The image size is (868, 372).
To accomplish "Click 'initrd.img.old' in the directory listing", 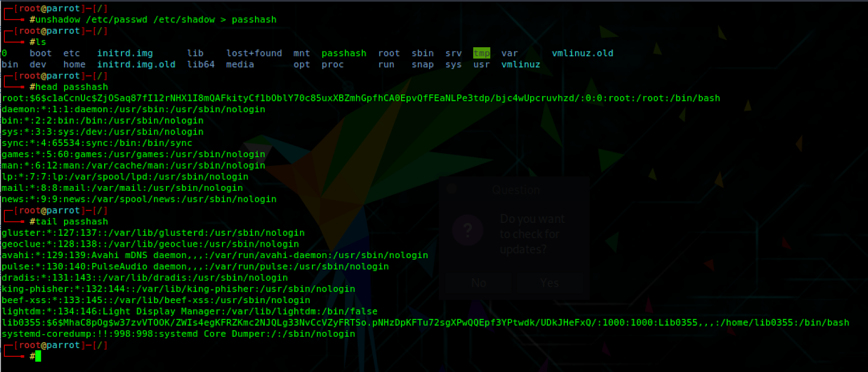I will point(136,65).
